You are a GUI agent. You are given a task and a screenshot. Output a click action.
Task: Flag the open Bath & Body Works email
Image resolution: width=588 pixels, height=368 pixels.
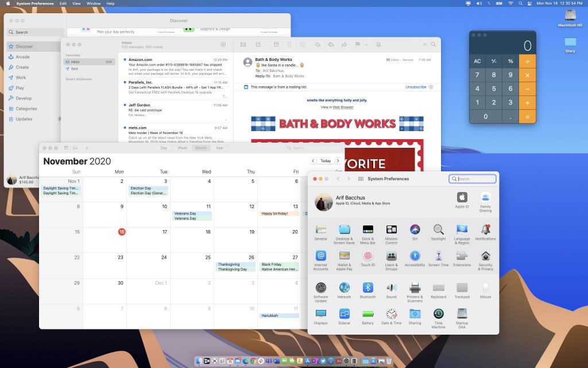coord(357,44)
